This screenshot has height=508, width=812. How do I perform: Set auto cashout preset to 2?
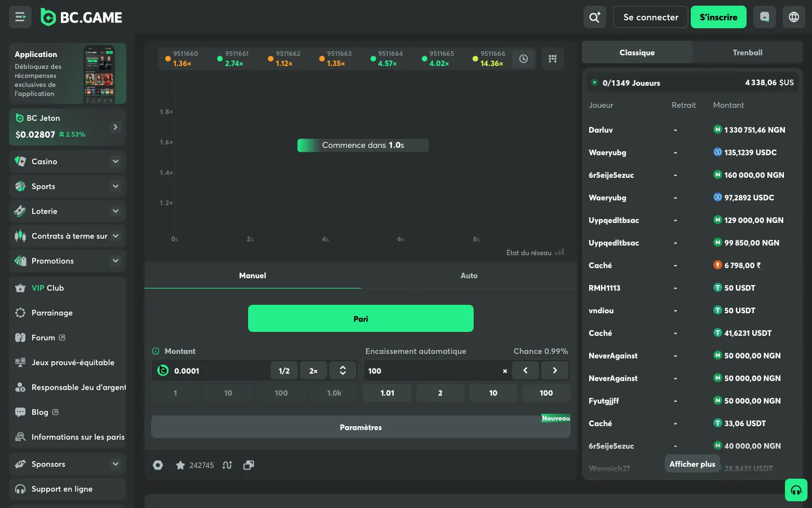pos(440,393)
